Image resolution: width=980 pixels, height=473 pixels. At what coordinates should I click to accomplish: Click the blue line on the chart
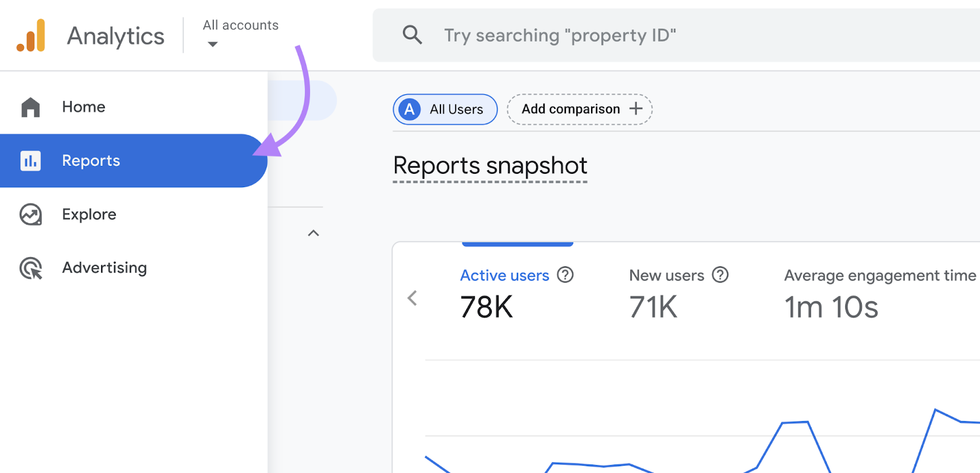[x=795, y=422]
